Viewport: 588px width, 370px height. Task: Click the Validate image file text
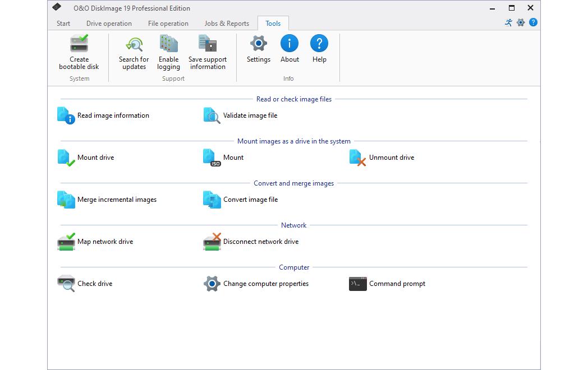point(250,115)
